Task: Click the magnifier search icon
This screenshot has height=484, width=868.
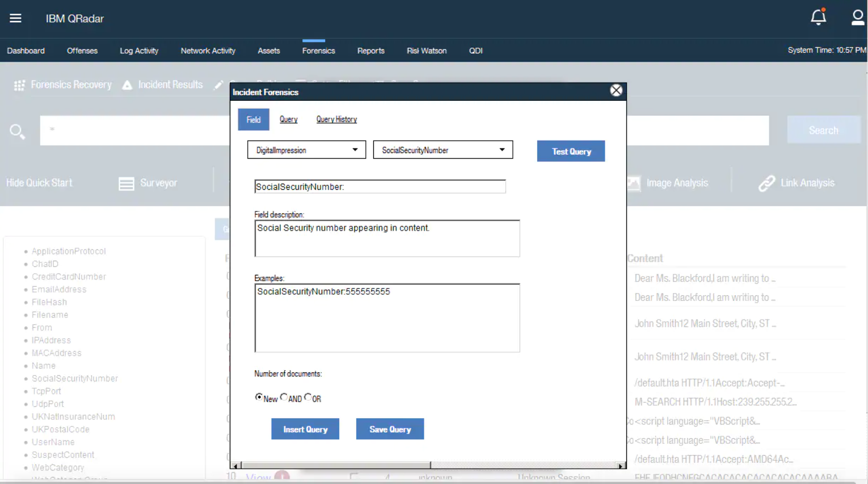Action: pos(18,131)
